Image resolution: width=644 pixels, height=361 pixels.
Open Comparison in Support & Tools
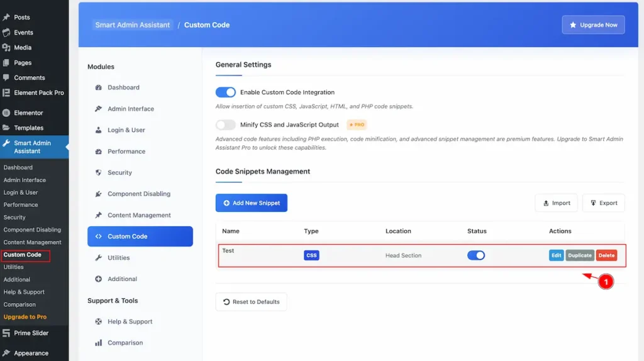click(x=140, y=343)
